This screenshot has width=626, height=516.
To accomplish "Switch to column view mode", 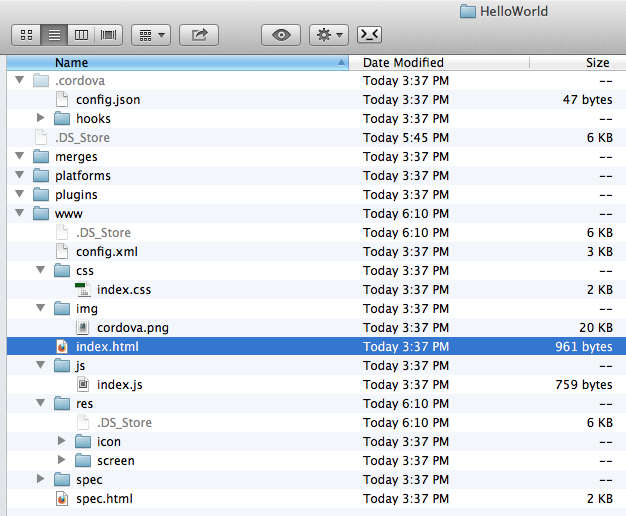I will pyautogui.click(x=80, y=35).
